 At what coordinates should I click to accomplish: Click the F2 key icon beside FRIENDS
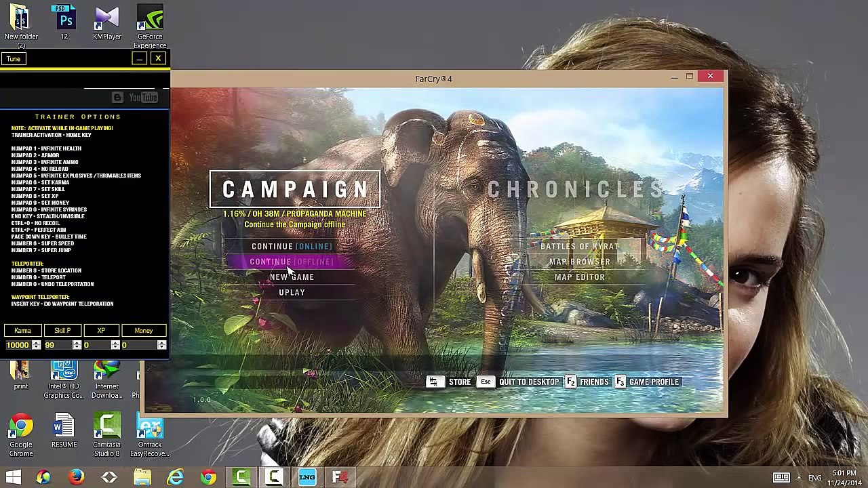coord(571,382)
